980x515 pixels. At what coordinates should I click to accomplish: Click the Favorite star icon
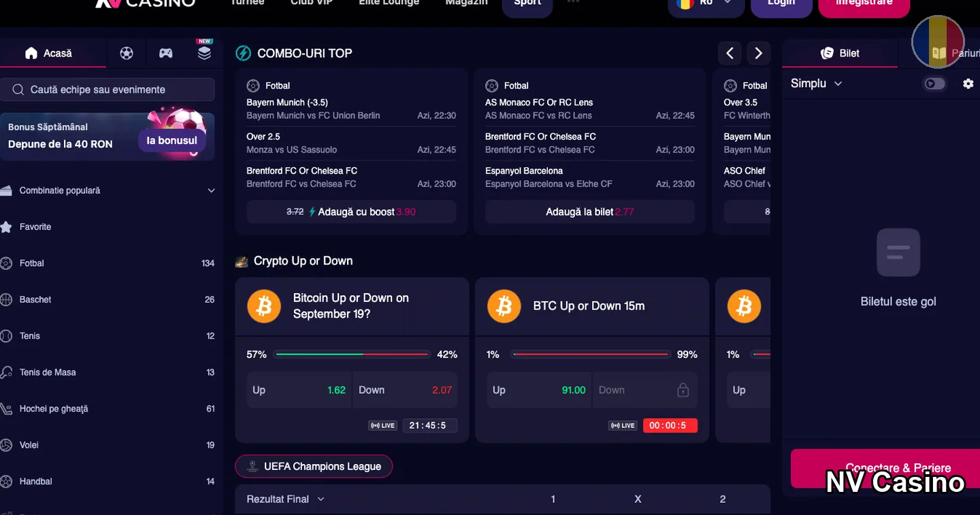pos(6,227)
